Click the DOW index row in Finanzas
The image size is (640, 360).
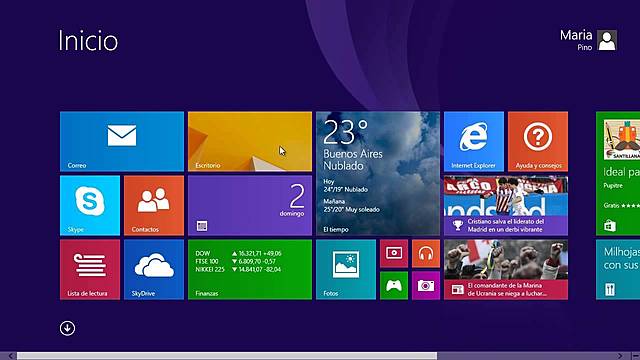point(238,253)
